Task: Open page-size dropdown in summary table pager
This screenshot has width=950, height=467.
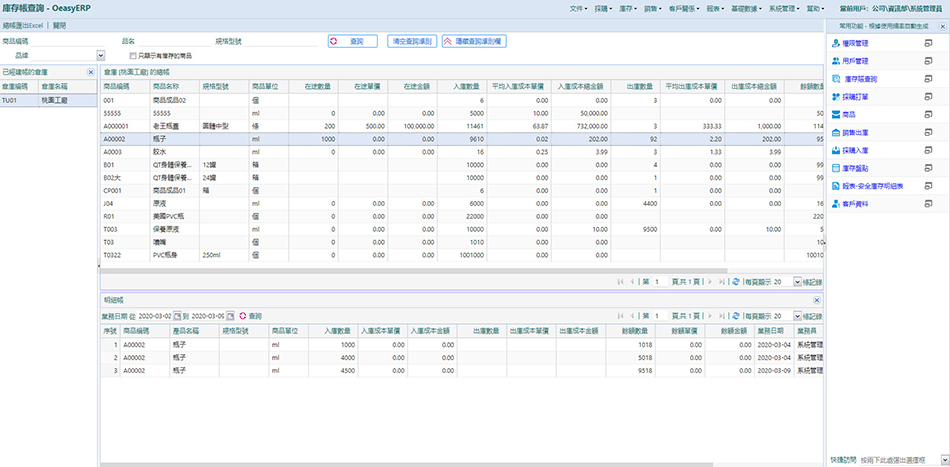Action: pyautogui.click(x=799, y=282)
